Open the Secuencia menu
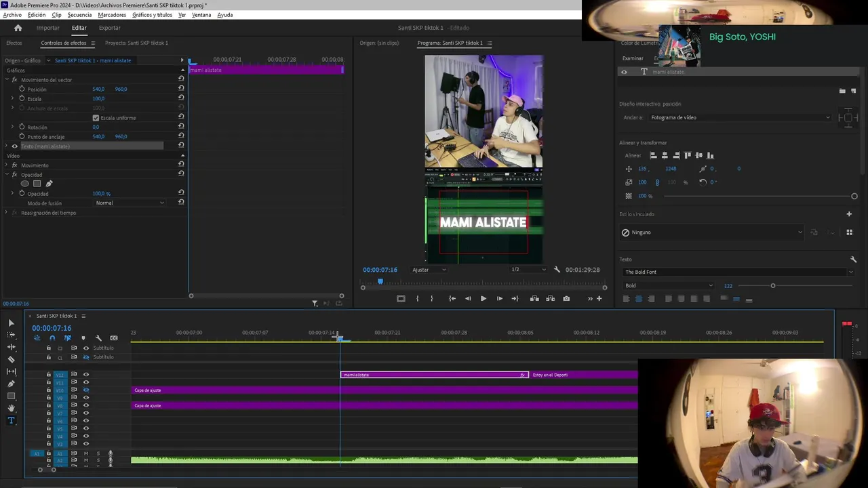The width and height of the screenshot is (868, 488). (x=79, y=15)
